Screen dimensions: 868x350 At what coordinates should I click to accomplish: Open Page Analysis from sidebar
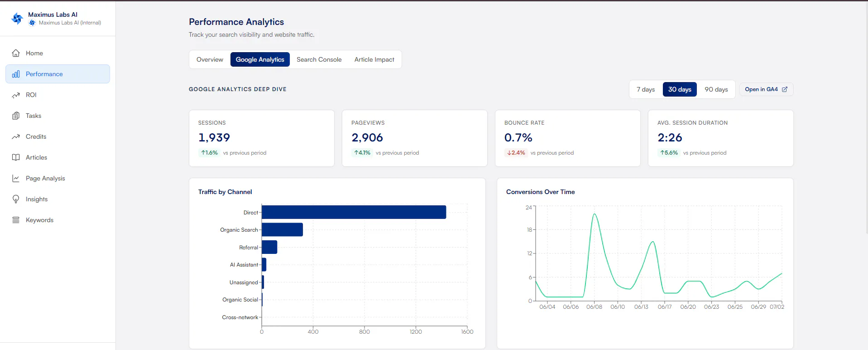(58, 178)
